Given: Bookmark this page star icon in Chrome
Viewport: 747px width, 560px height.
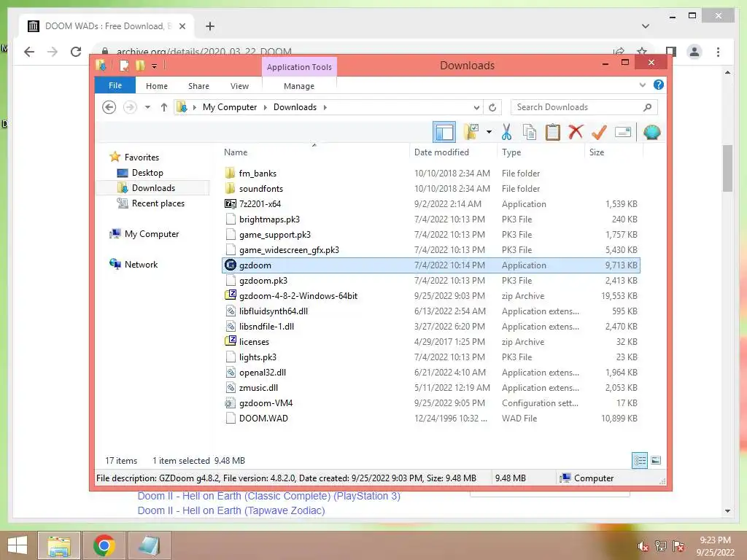Looking at the screenshot, I should 642,51.
